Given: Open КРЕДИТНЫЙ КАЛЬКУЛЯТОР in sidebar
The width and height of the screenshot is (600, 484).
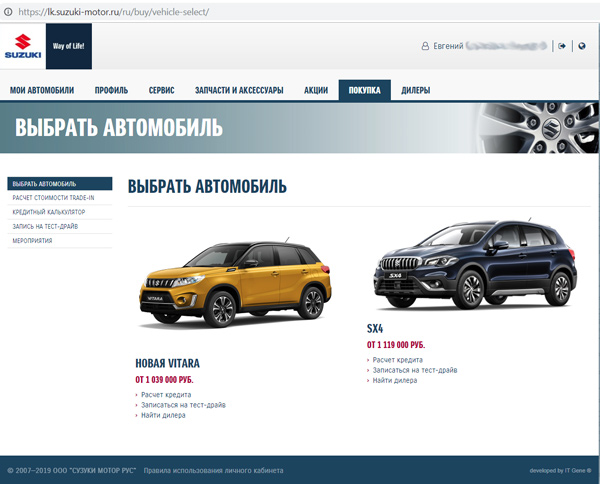Looking at the screenshot, I should click(49, 212).
